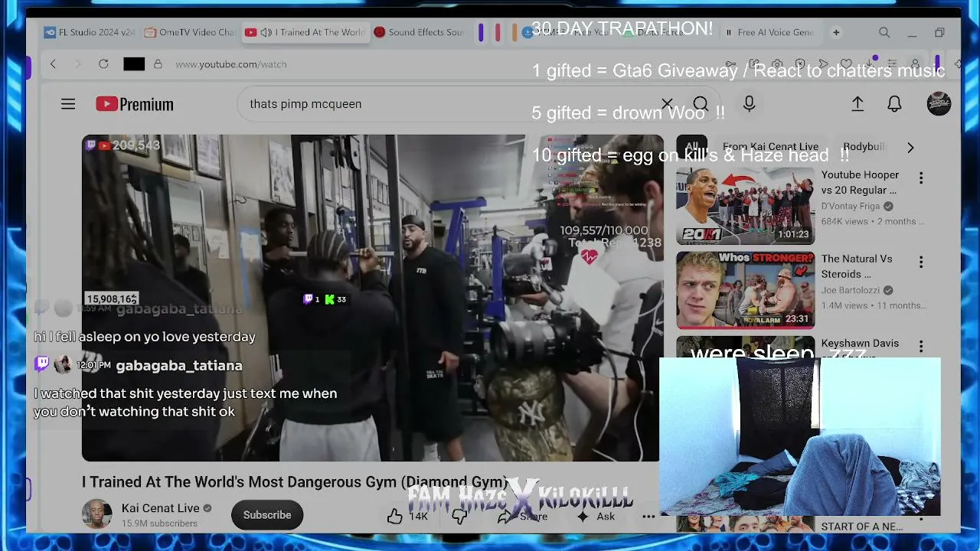Open the Whos Stronger video thumbnail
Image resolution: width=980 pixels, height=551 pixels.
[746, 290]
